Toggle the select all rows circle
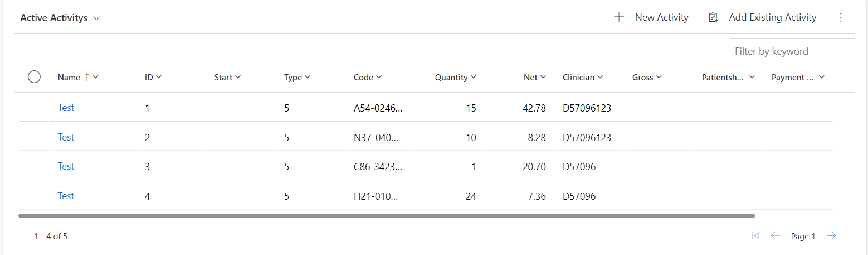Viewport: 868px width, 255px height. (34, 77)
